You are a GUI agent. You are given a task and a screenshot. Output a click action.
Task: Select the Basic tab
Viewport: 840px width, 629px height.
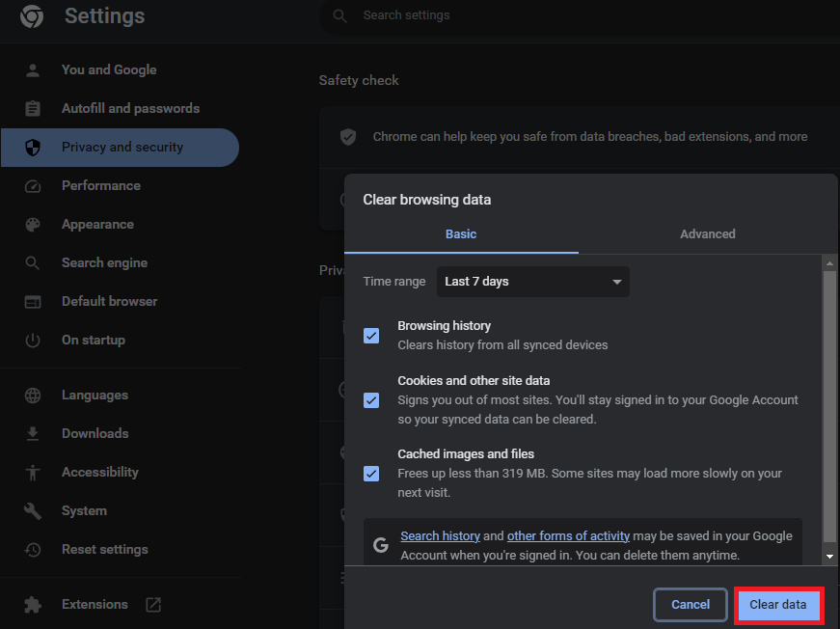tap(461, 234)
